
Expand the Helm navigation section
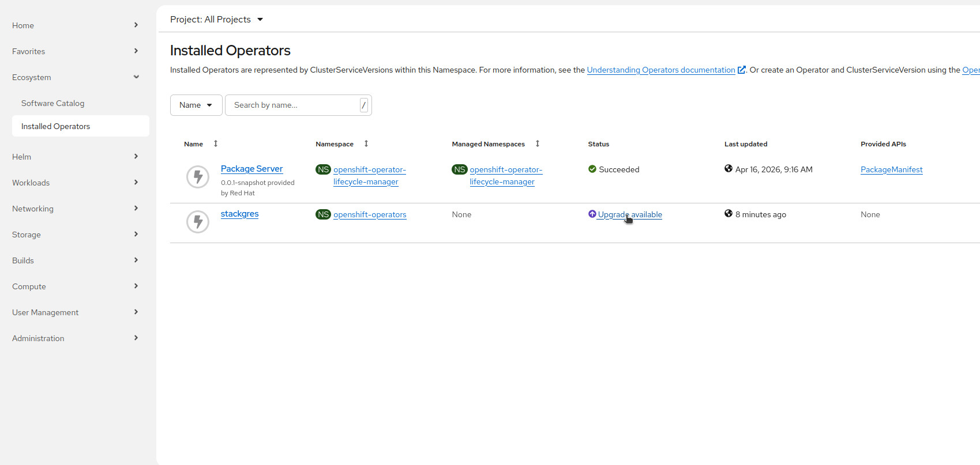click(x=75, y=157)
